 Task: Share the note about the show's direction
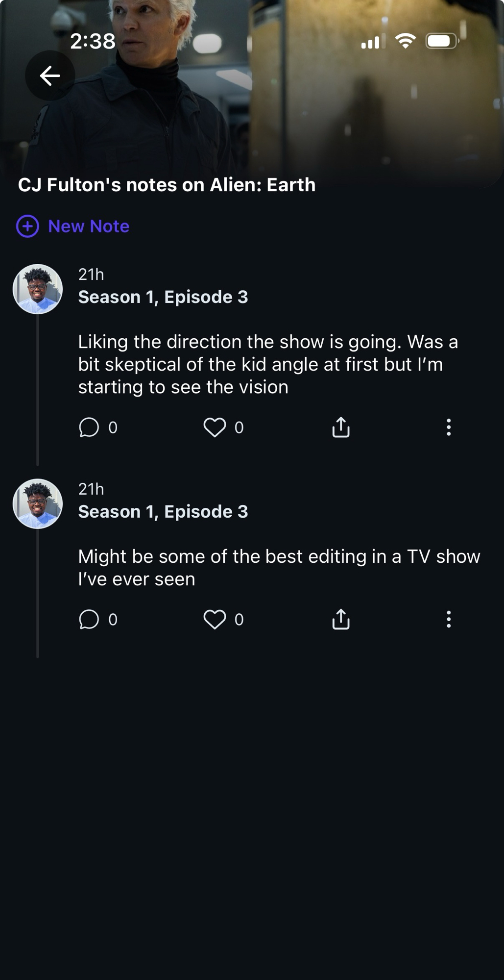[341, 427]
